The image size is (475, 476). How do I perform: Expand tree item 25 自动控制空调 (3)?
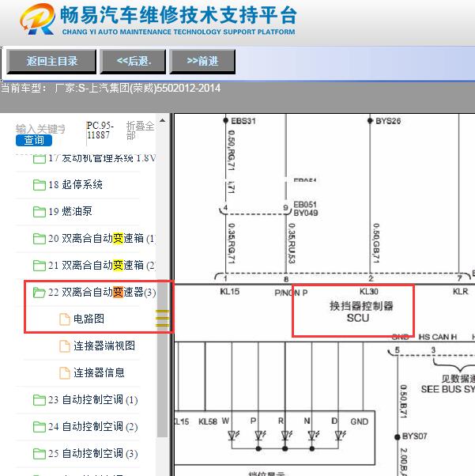coord(93,454)
